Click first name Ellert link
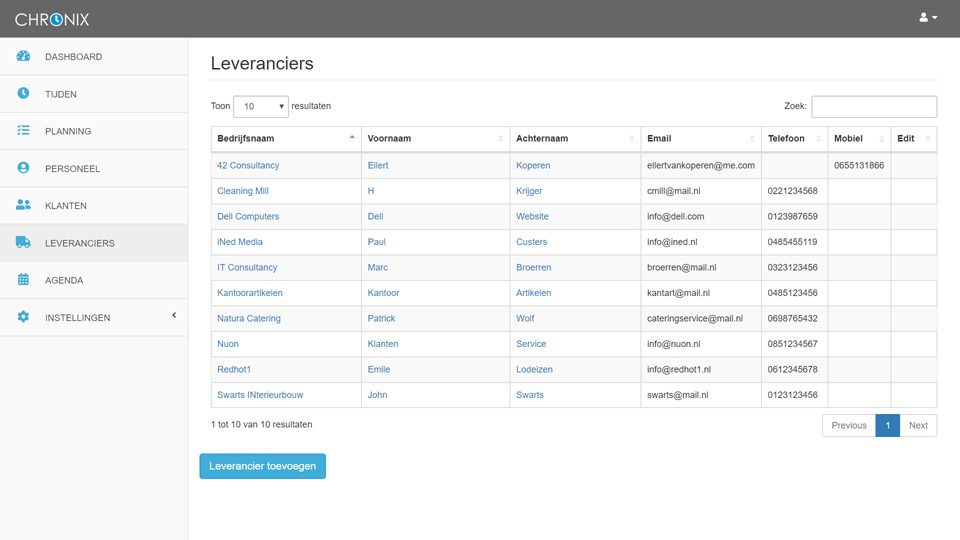The image size is (960, 540). pos(378,165)
